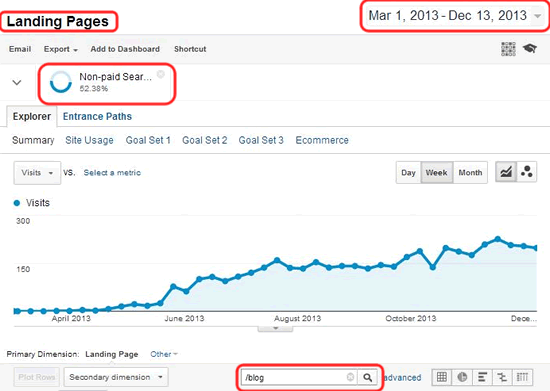550x391 pixels.
Task: Set the graph interval to Day
Action: pos(408,173)
